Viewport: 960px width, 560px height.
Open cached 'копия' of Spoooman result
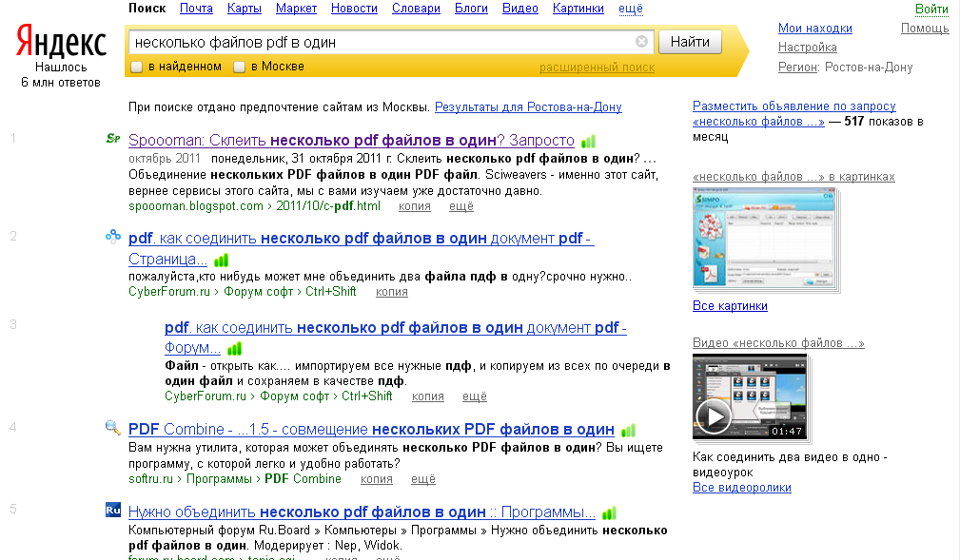click(415, 206)
